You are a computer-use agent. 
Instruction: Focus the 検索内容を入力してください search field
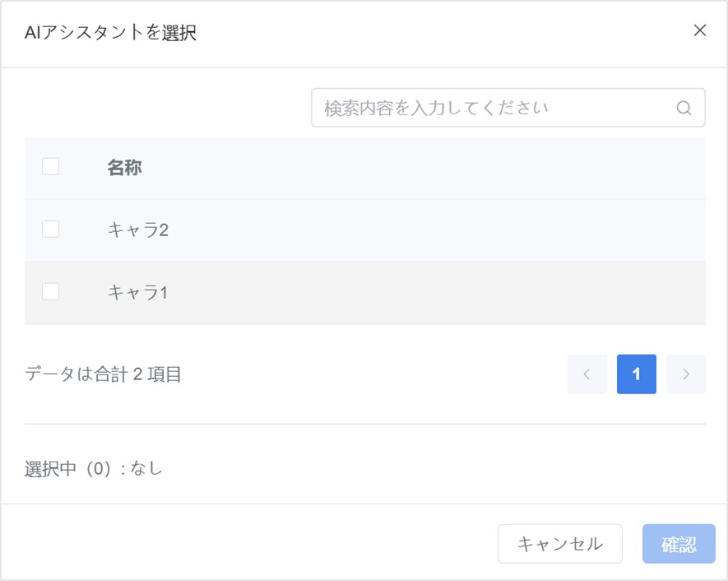pos(508,108)
